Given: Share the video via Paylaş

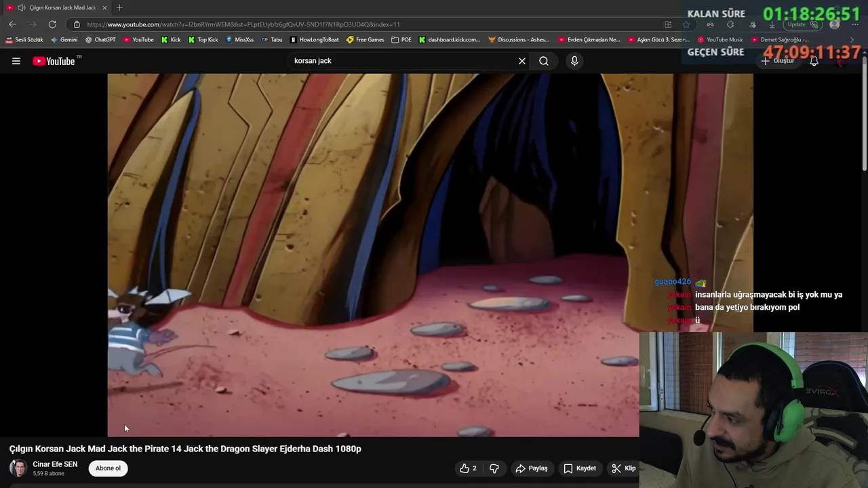Looking at the screenshot, I should (532, 468).
